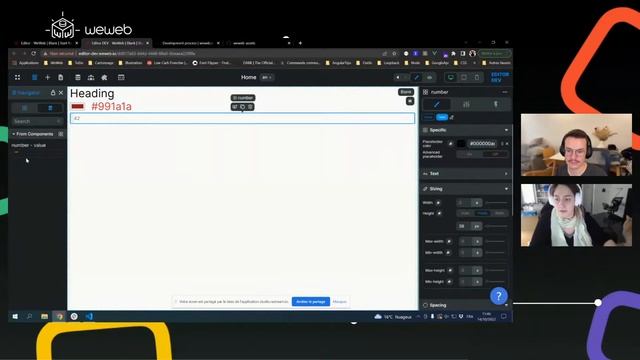The height and width of the screenshot is (360, 640).
Task: Click the placeholder color black swatch
Action: tap(461, 143)
